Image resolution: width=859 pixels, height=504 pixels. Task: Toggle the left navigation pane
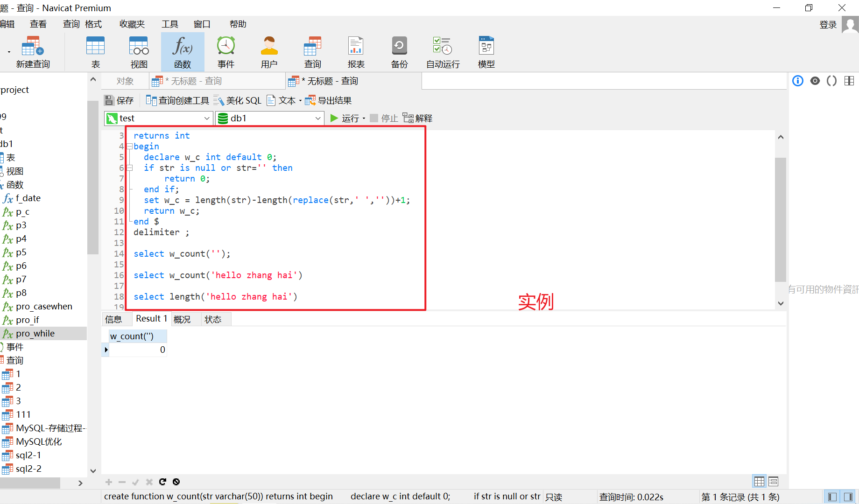[x=832, y=497]
